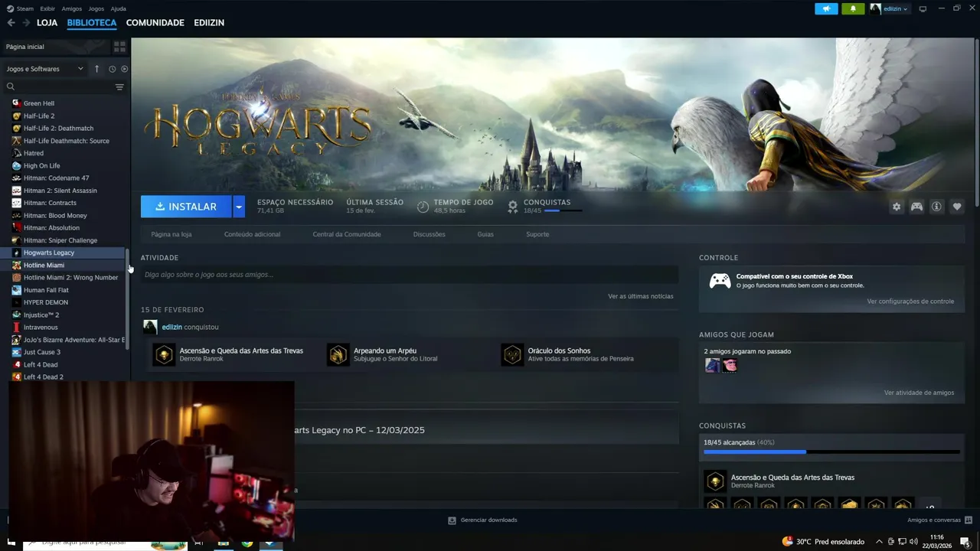The height and width of the screenshot is (551, 980).
Task: Go forward with the navigation arrow
Action: click(x=26, y=23)
